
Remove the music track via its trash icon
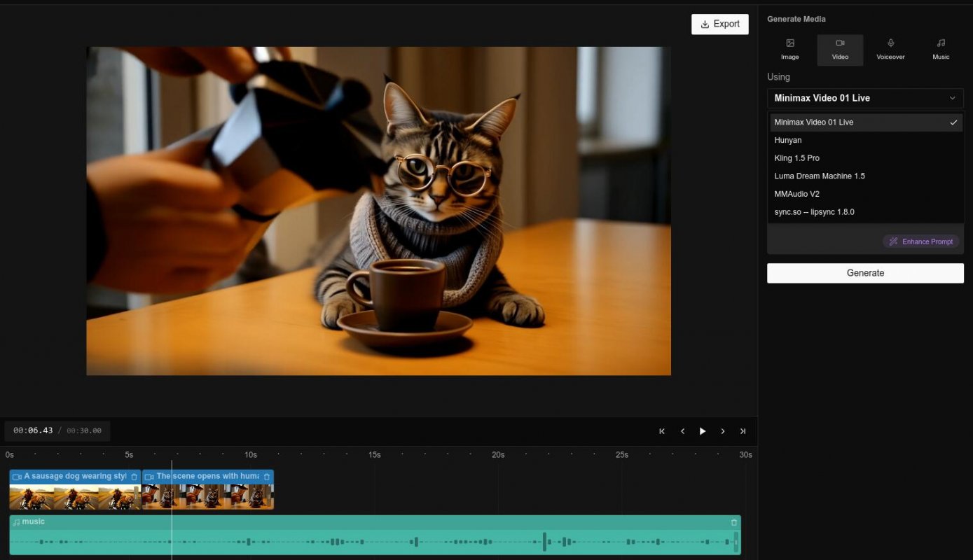pyautogui.click(x=733, y=522)
